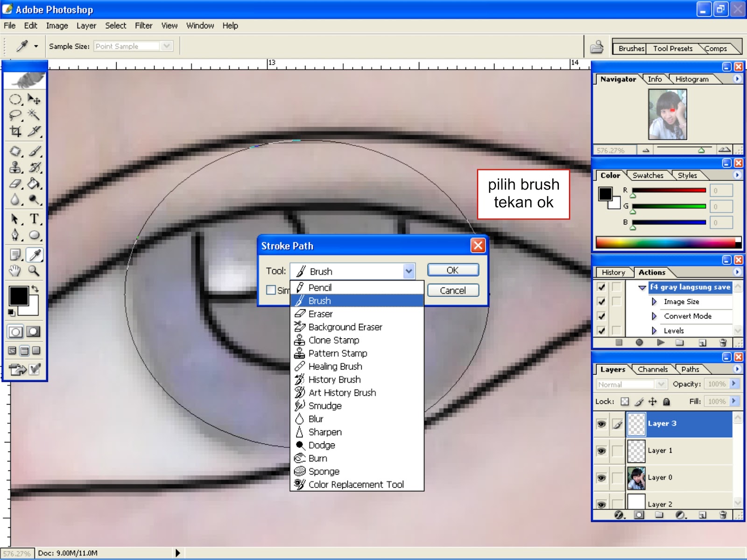
Task: Click Cancel in Stroke Path dialog
Action: [x=453, y=290]
